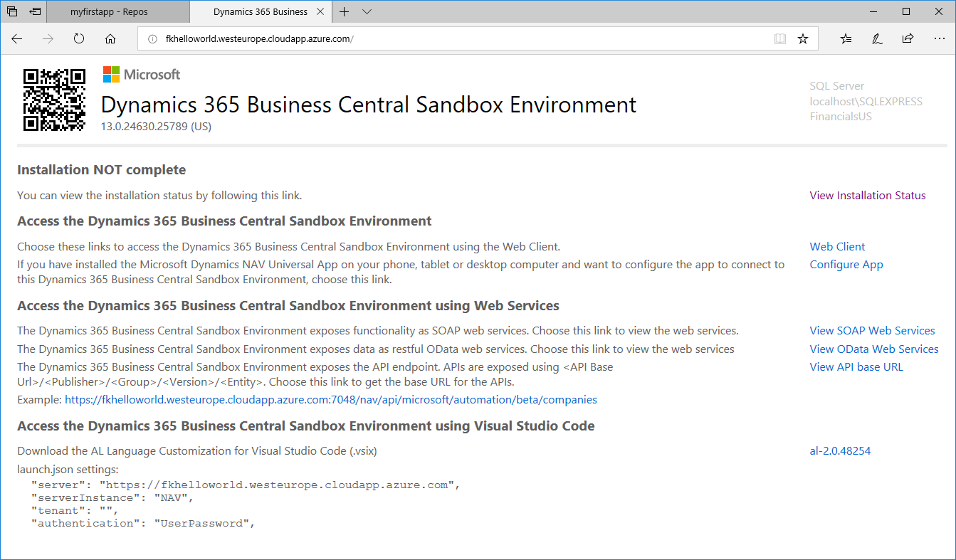Click the address bar URL field
This screenshot has height=560, width=956.
coord(456,39)
